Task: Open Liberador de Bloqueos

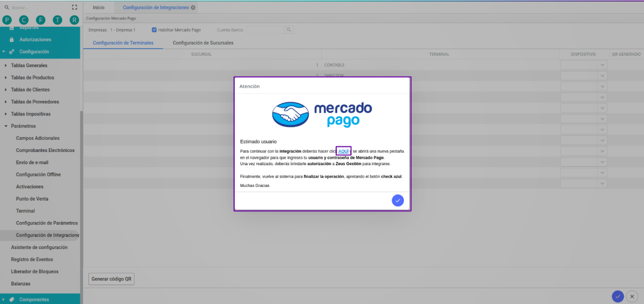Action: (x=35, y=272)
